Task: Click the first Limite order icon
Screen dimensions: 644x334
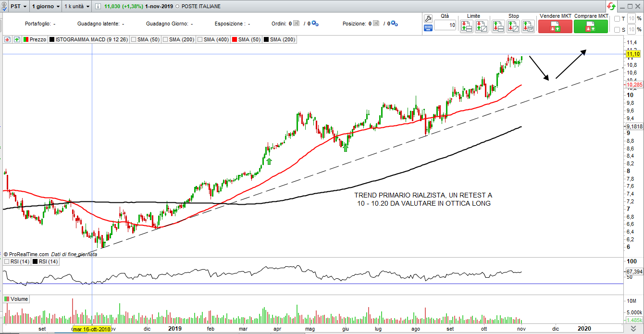Action: tap(466, 26)
